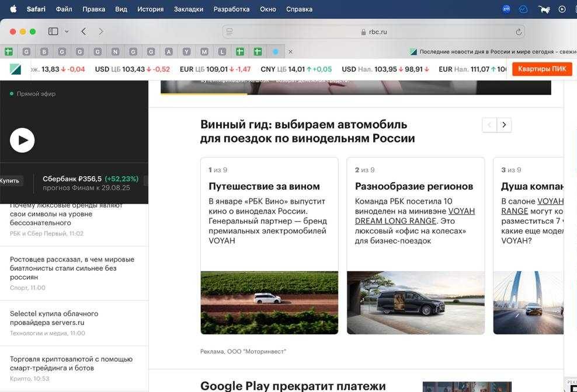577x392 pixels.
Task: Open the Ростовцев рассказал news item
Action: 72,268
